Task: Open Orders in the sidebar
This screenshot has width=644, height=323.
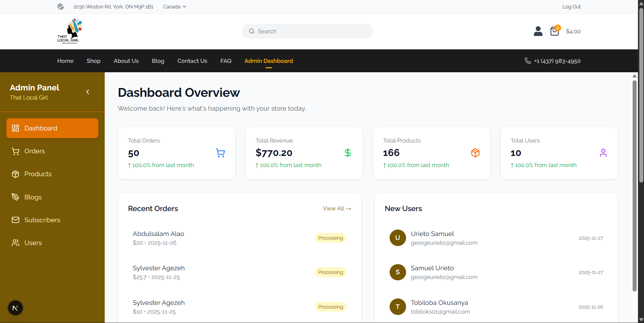Action: click(34, 151)
